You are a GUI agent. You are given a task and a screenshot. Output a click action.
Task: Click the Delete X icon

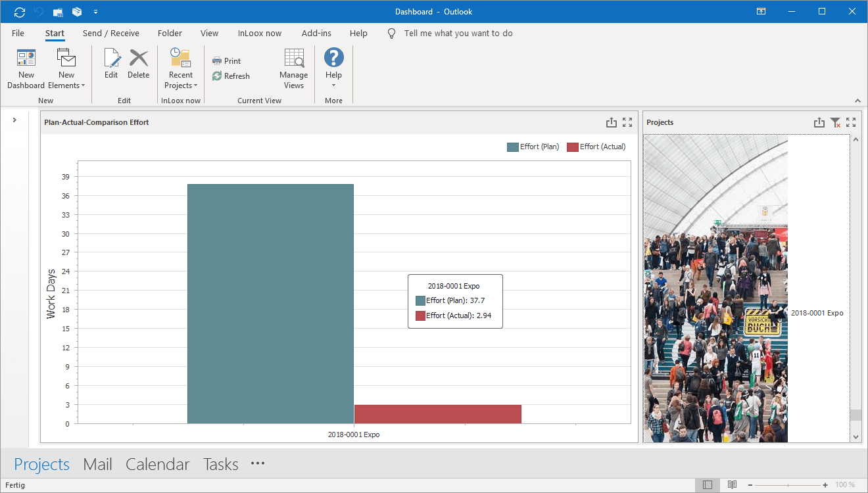coord(139,59)
